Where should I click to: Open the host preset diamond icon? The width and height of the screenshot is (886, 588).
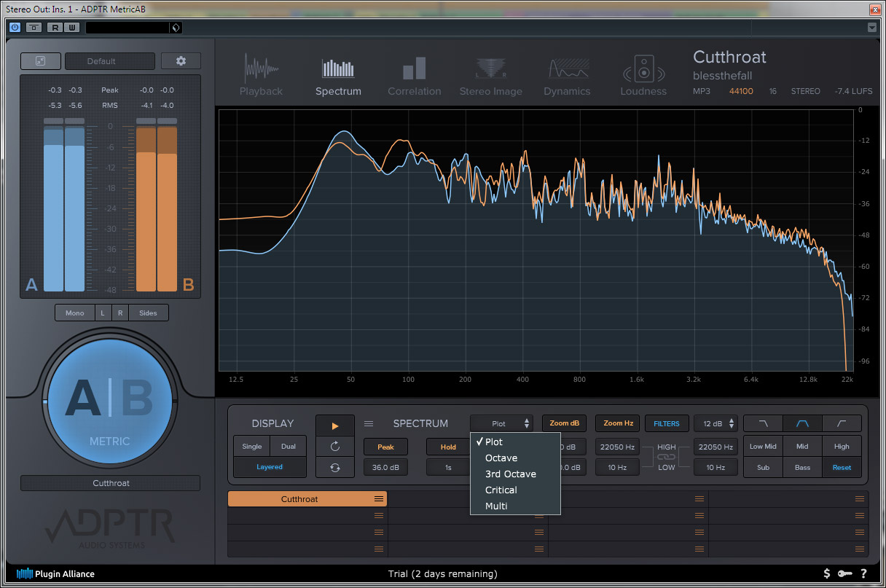click(175, 28)
